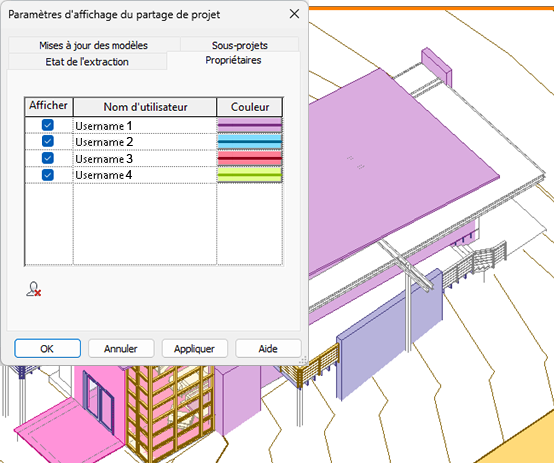Uncheck Afficher for Username 2

[48, 141]
